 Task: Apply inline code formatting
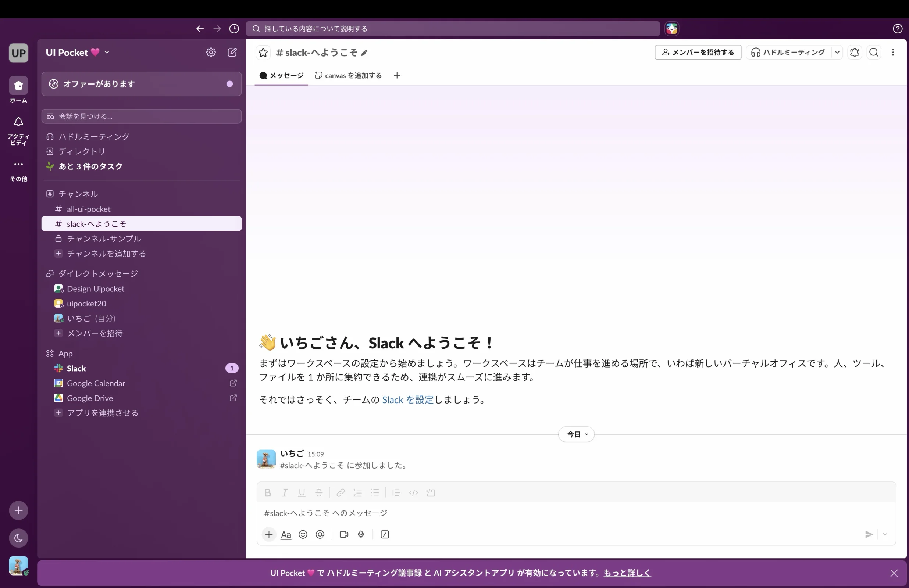tap(413, 492)
